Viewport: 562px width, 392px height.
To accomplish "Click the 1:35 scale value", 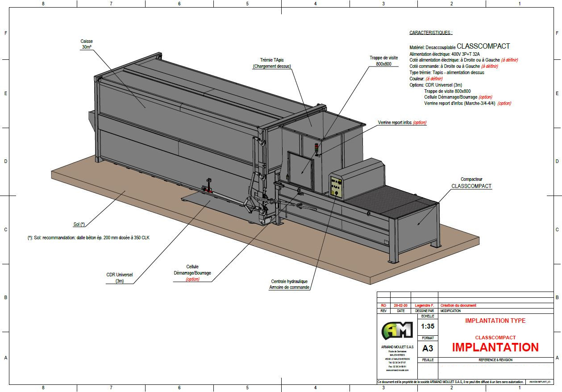I will (427, 326).
